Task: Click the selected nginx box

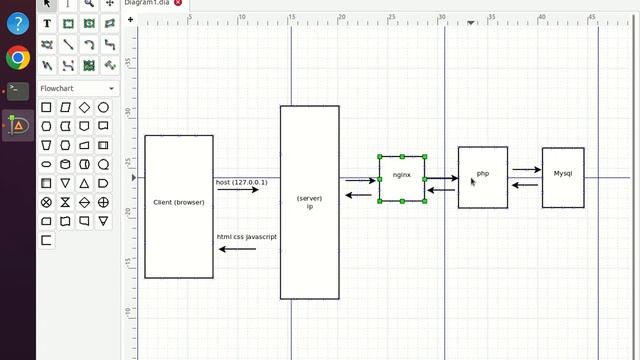Action: tap(402, 179)
